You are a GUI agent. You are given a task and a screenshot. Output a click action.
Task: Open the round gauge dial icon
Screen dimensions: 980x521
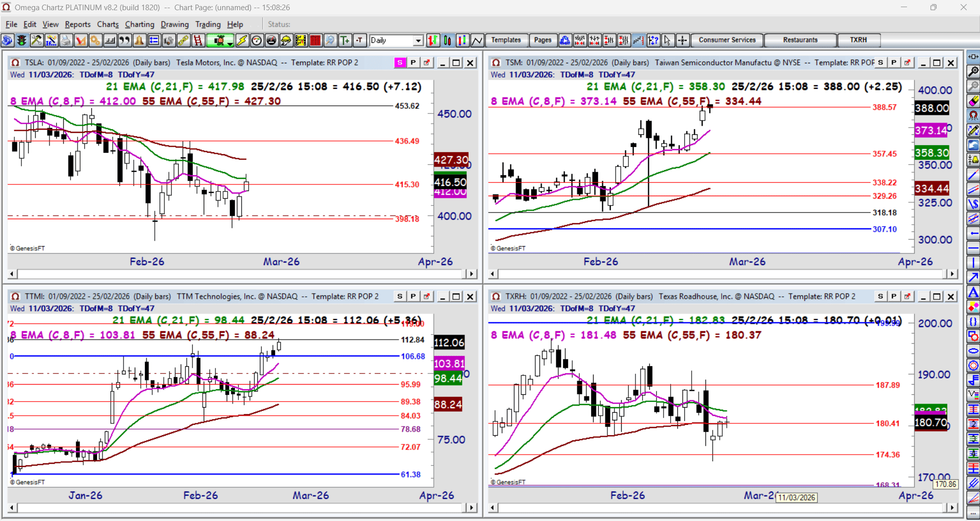pos(257,40)
